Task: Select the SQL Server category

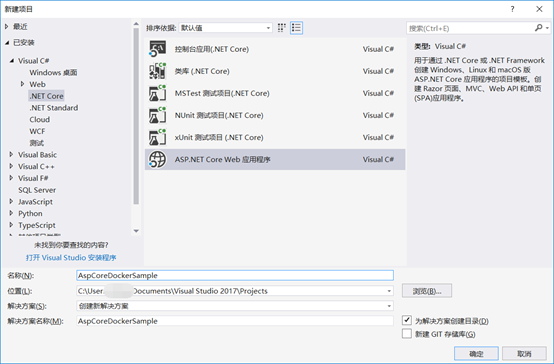Action: [x=37, y=190]
